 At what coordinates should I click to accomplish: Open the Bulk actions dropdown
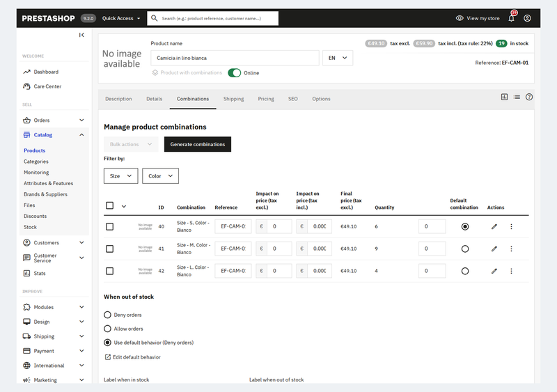pos(131,144)
